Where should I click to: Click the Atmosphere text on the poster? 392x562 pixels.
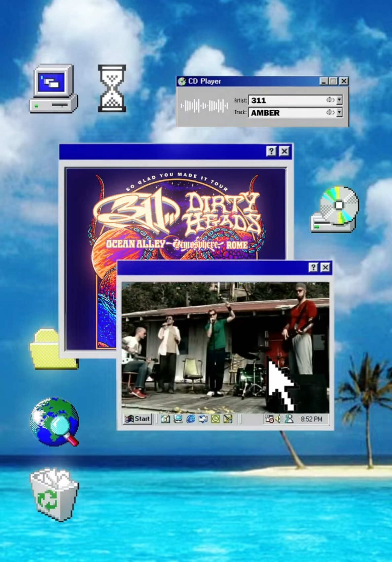point(197,245)
